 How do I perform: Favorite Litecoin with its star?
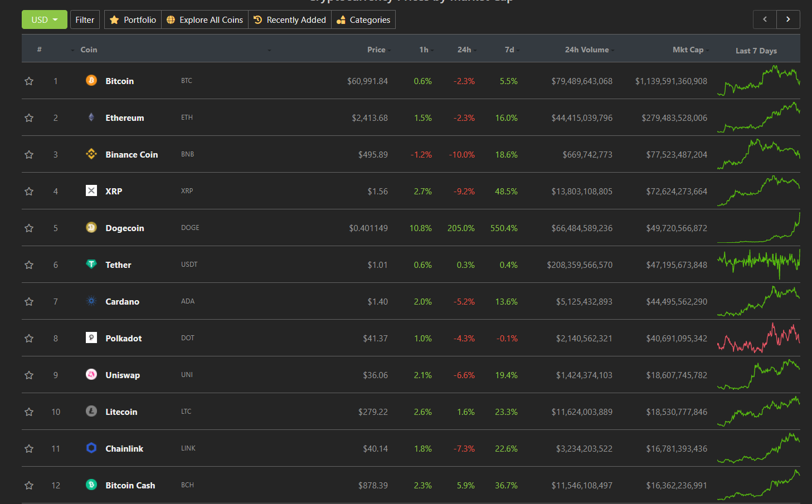pyautogui.click(x=29, y=412)
